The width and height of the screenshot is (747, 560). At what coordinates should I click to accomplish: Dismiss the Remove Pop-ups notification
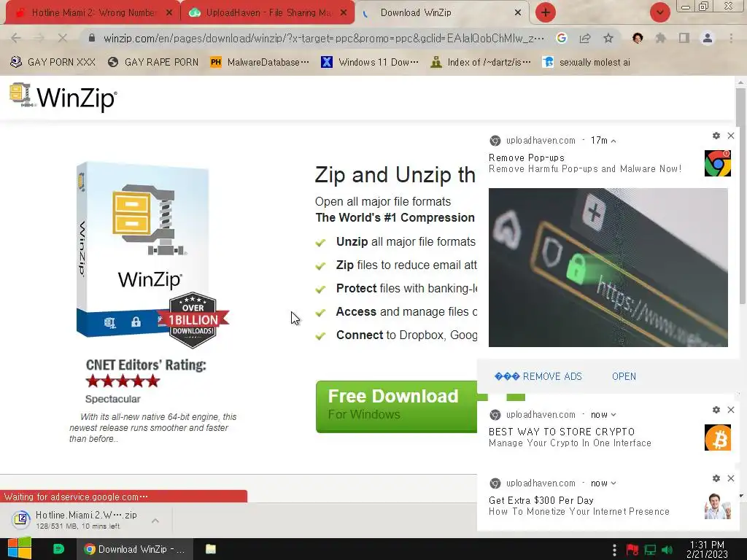(x=731, y=136)
